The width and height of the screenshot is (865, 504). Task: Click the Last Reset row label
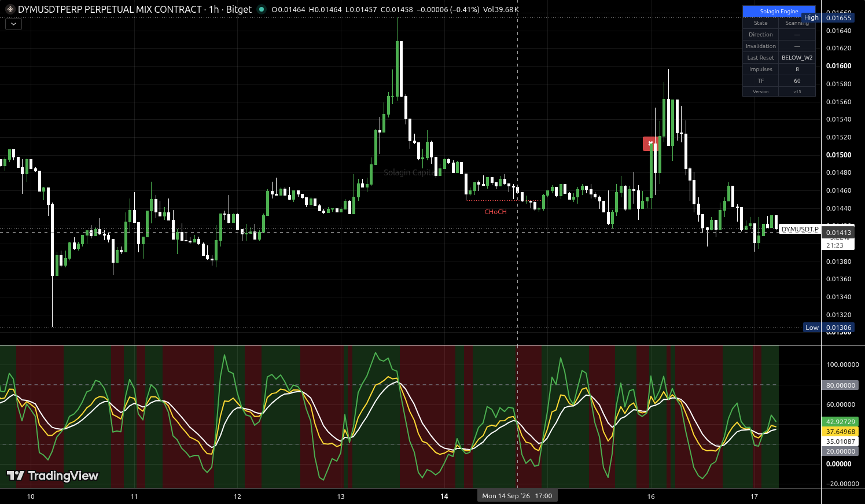(x=761, y=58)
